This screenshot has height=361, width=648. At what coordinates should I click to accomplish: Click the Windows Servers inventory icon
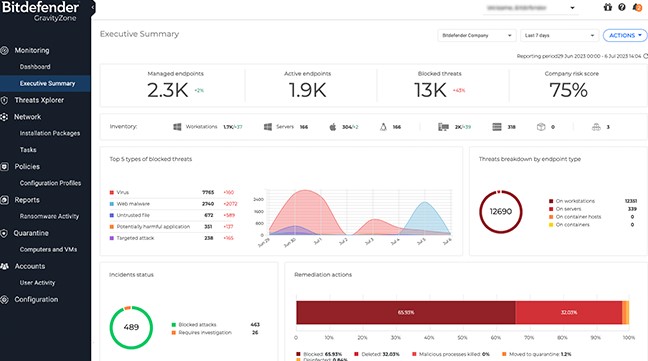pyautogui.click(x=268, y=127)
